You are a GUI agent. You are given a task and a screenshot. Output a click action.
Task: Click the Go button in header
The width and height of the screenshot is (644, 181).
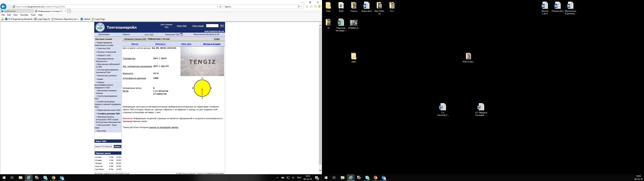pos(222,26)
